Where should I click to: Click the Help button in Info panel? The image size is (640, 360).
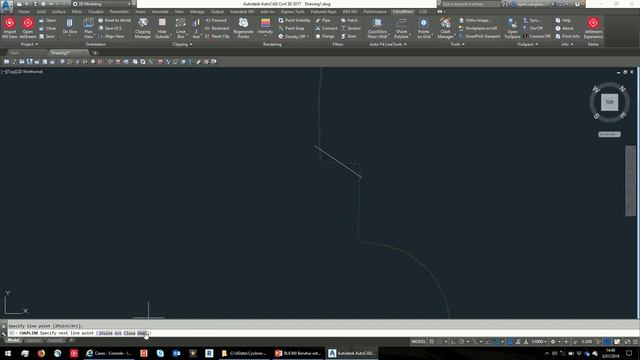[563, 20]
